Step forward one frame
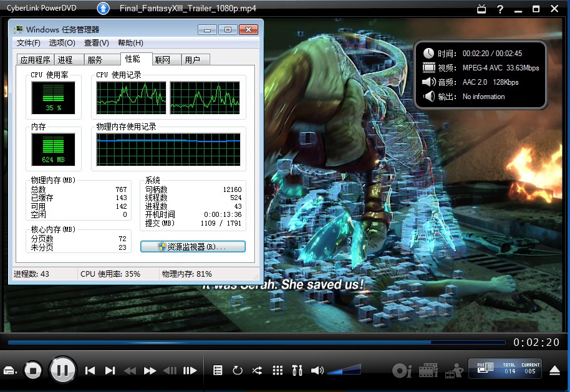This screenshot has height=392, width=570. [190, 371]
